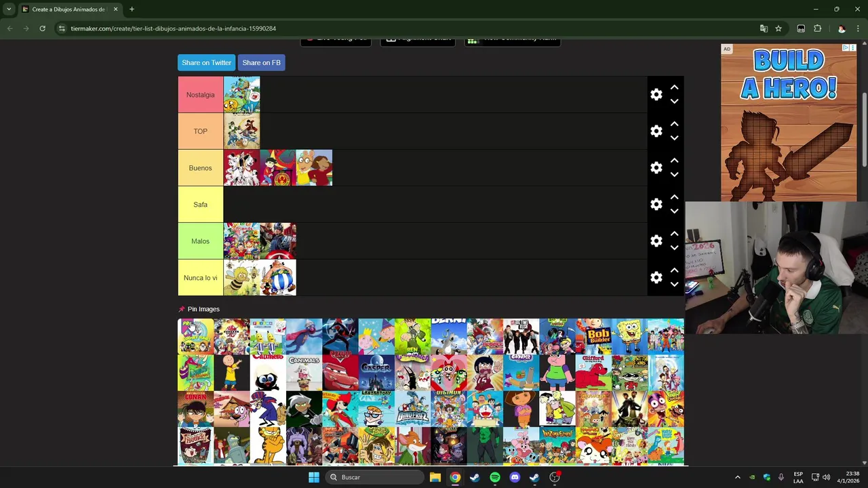
Task: Move the Nostalgia row down with its arrow
Action: (674, 102)
